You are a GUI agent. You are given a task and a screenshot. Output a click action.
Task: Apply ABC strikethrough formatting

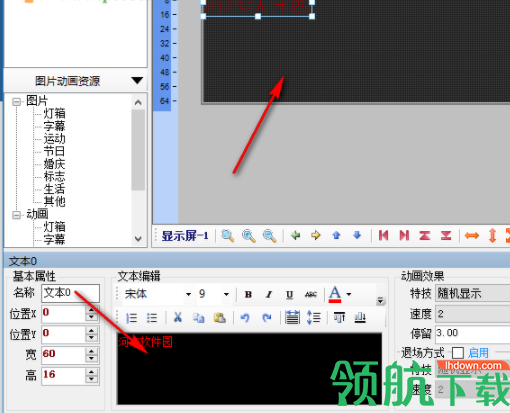[310, 294]
